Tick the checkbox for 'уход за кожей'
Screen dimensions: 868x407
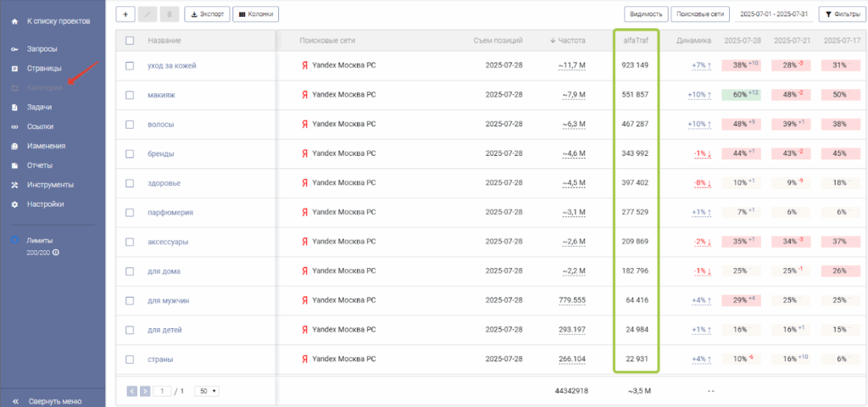[130, 65]
